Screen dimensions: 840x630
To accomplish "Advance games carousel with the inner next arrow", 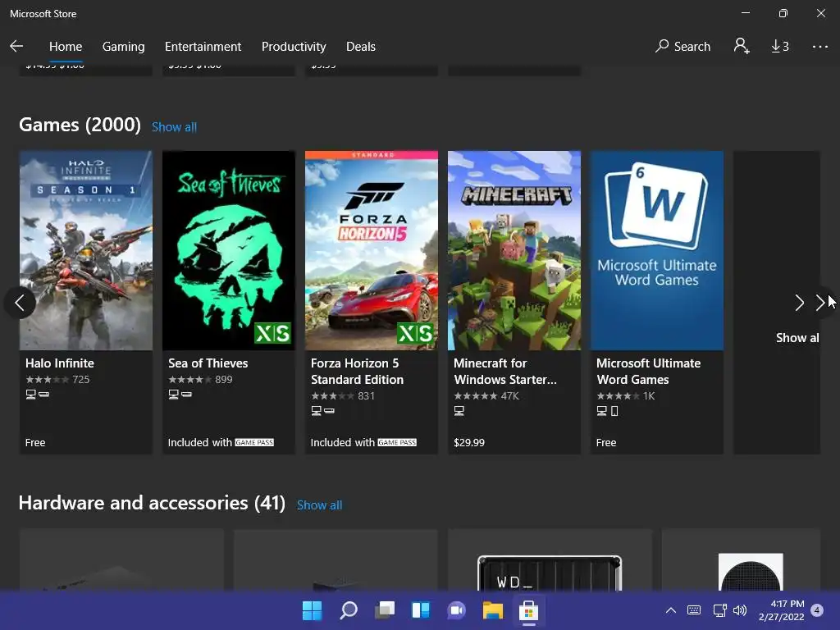I will [x=799, y=303].
